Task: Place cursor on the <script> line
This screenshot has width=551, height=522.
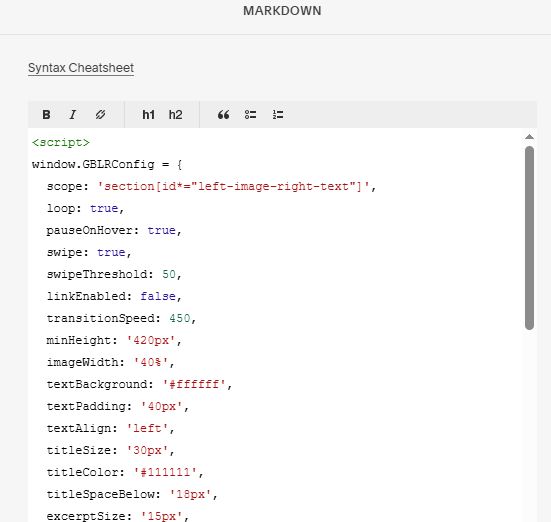Action: pos(61,142)
